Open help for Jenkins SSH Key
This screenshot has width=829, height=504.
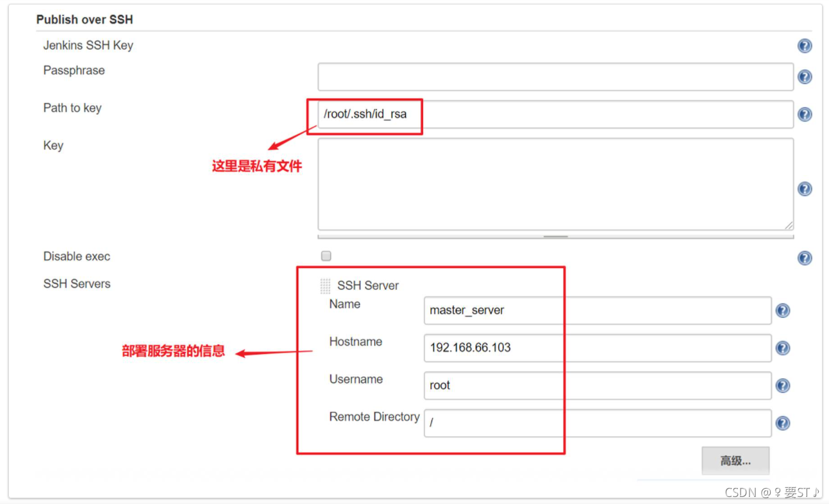pyautogui.click(x=805, y=46)
